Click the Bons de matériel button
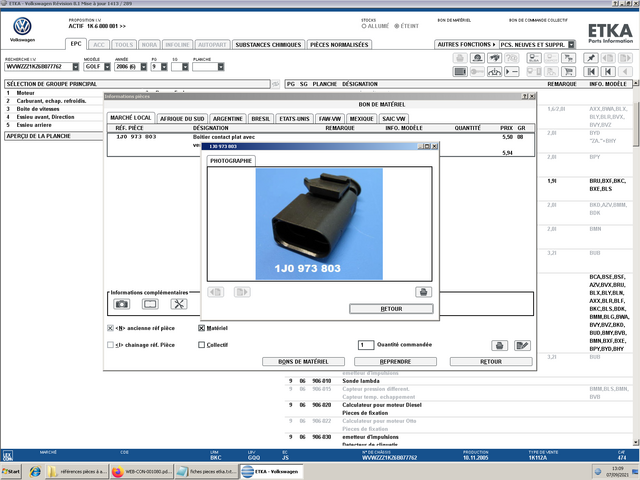 tap(303, 362)
